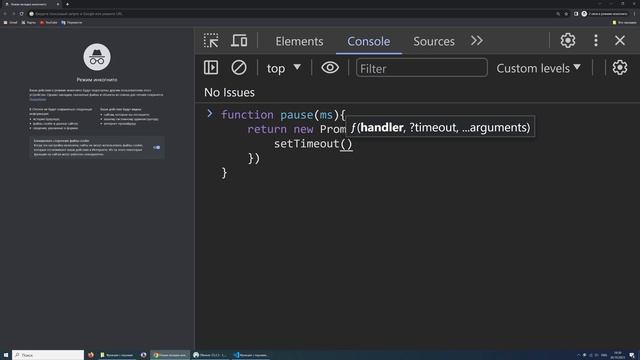Open a new browser tab with plus
Viewport: 640px width, 360px height.
[x=67, y=4]
